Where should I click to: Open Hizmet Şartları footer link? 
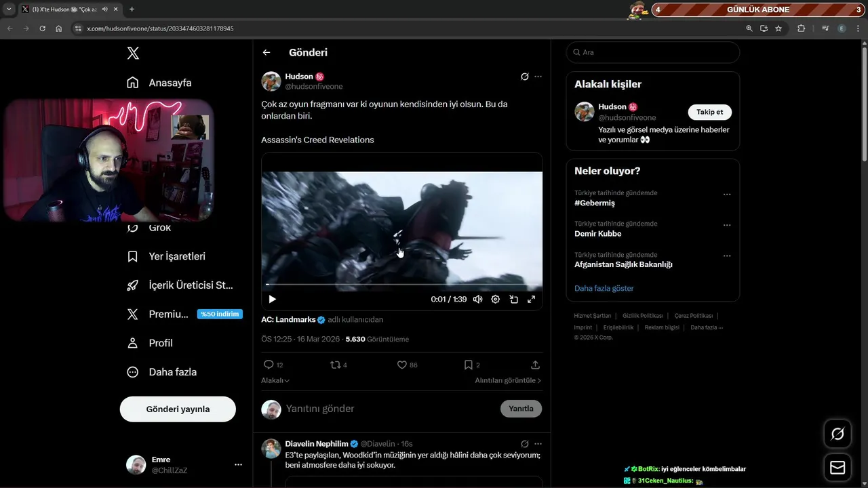(592, 316)
